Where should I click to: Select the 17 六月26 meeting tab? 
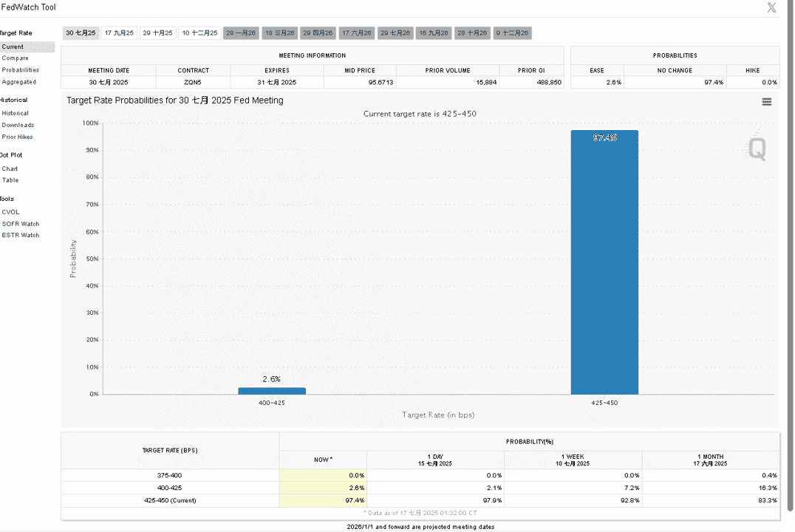(357, 33)
